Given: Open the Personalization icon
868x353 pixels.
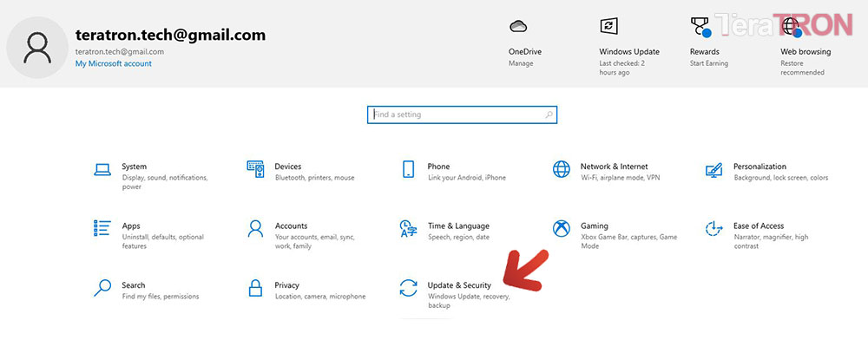Looking at the screenshot, I should pyautogui.click(x=714, y=170).
